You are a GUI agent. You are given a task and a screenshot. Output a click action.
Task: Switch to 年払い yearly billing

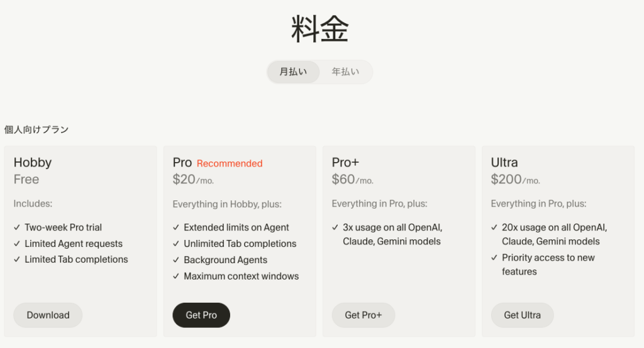345,72
